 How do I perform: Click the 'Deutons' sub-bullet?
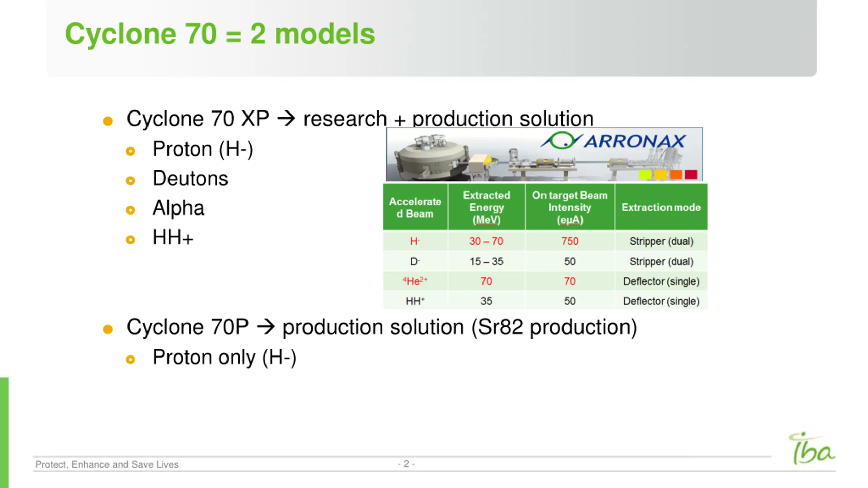point(190,178)
